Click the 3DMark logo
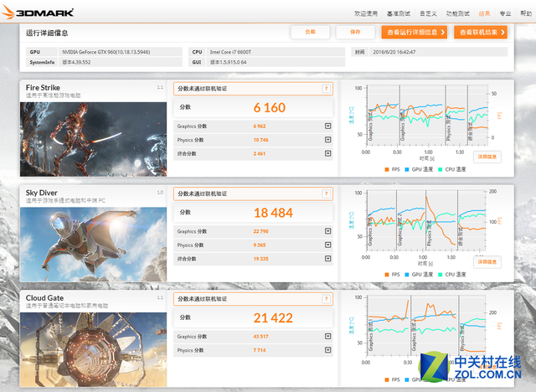 point(38,12)
